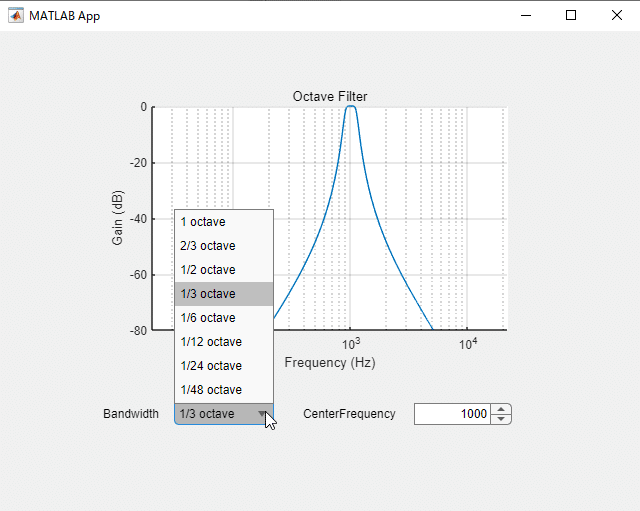This screenshot has width=640, height=511.
Task: Click the Frequency (Hz) axis label
Action: (x=330, y=362)
